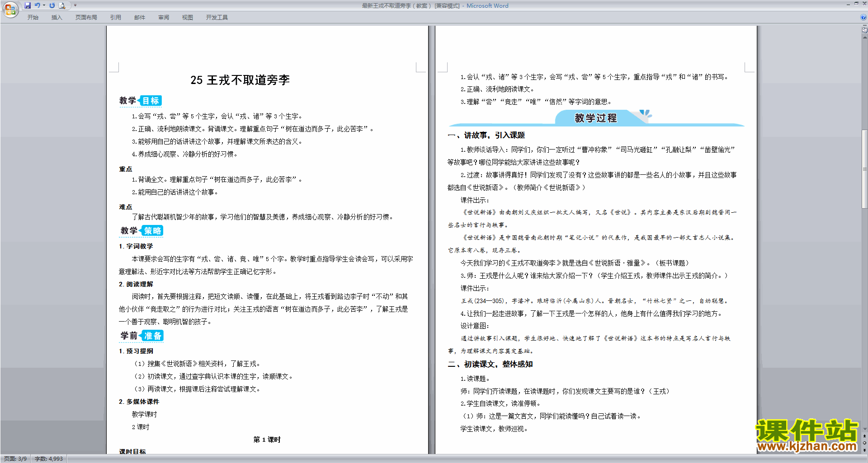Click the 教学目标 section heading badge

[x=140, y=101]
